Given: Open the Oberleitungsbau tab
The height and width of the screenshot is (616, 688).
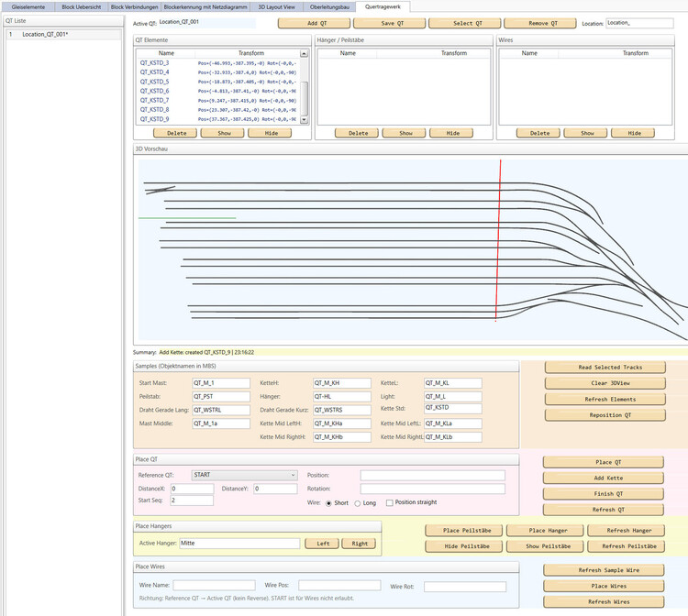Looking at the screenshot, I should (329, 6).
